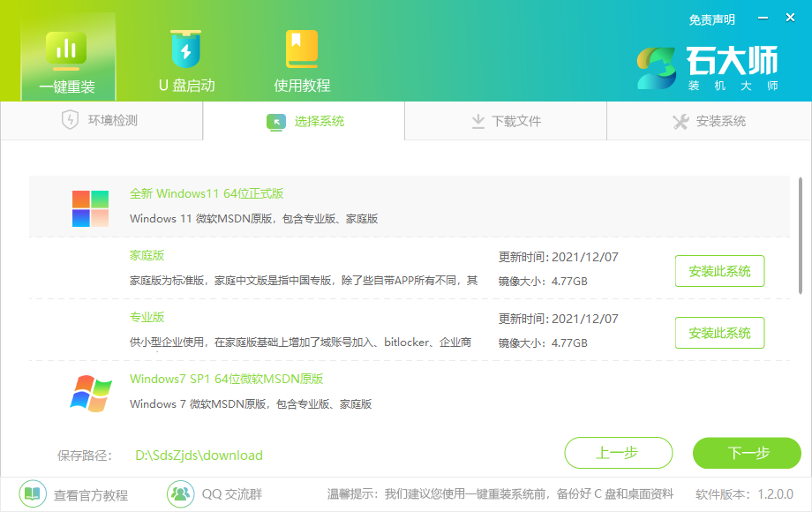The width and height of the screenshot is (812, 512).
Task: Open 免责声明 disclaimer link
Action: pyautogui.click(x=711, y=19)
